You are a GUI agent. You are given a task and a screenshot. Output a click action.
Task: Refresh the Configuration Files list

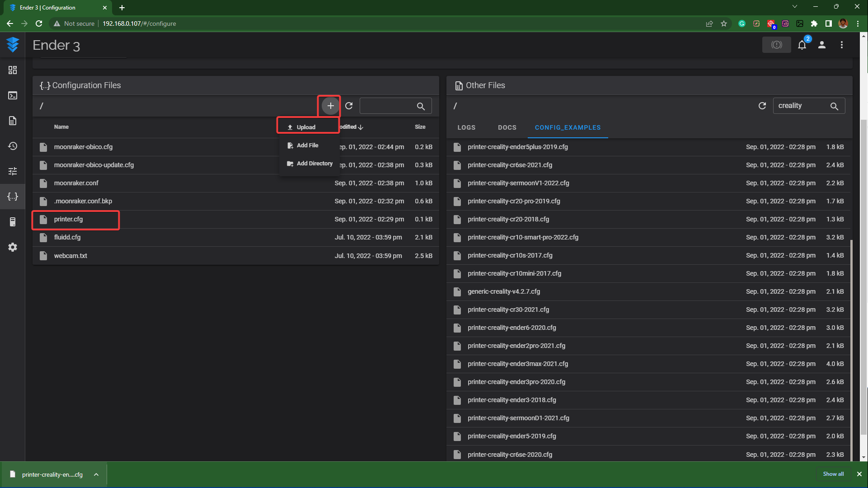349,106
